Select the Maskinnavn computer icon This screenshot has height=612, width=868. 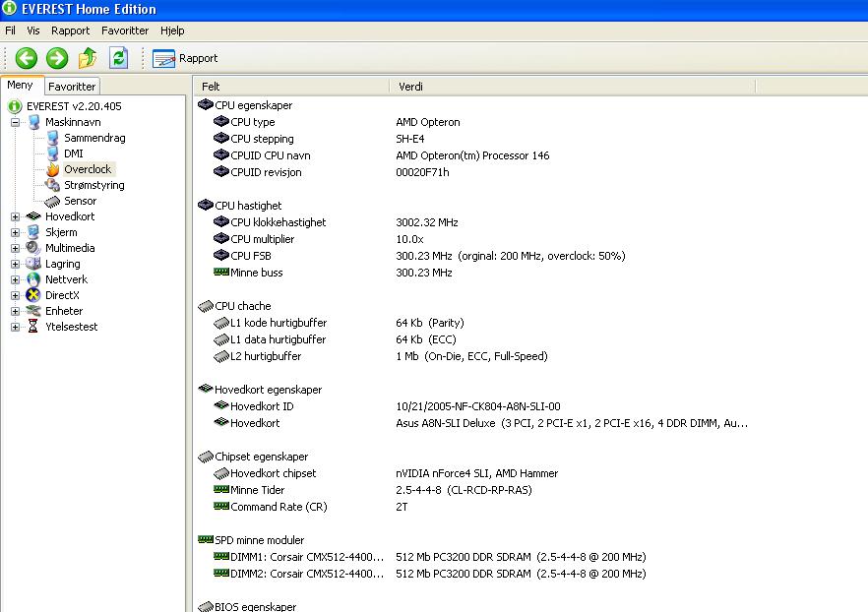[x=33, y=122]
